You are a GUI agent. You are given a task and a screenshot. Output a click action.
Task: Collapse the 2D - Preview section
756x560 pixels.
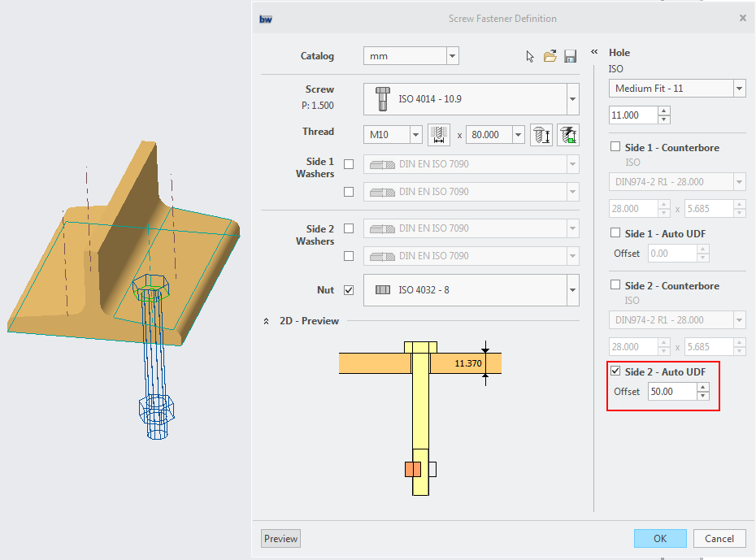[x=266, y=321]
